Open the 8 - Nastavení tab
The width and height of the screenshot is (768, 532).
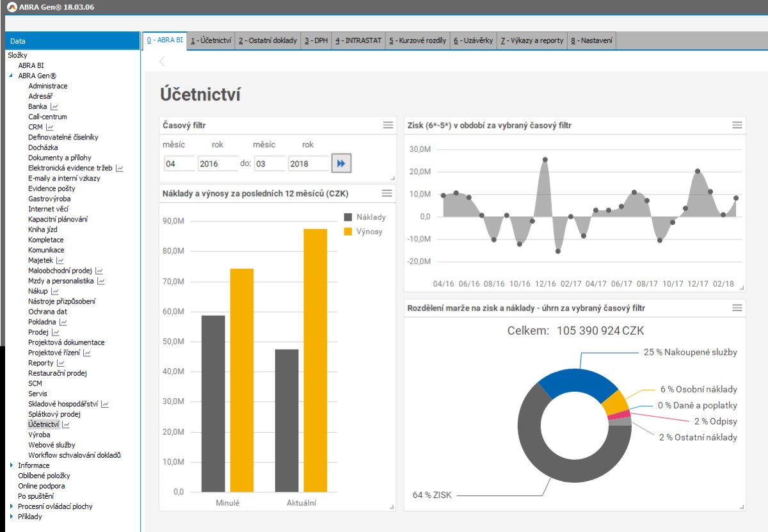(x=592, y=40)
